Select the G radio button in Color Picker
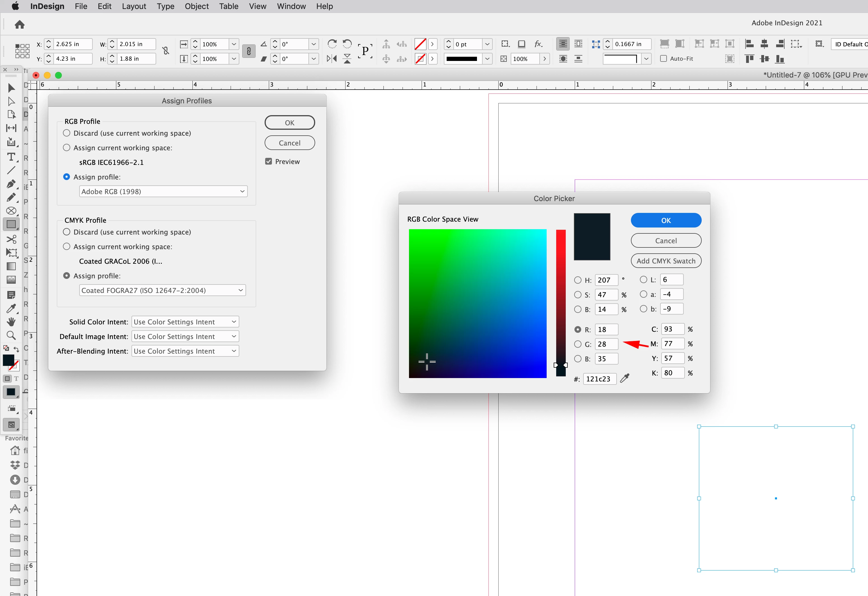The width and height of the screenshot is (868, 596). point(578,344)
